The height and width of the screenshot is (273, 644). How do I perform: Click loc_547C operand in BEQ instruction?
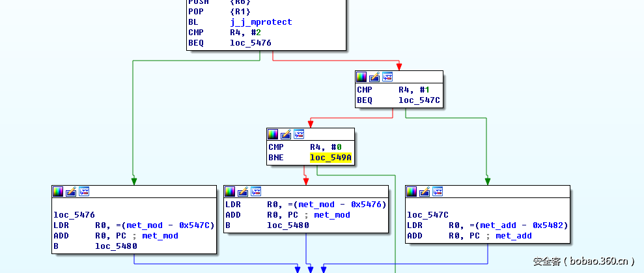click(x=419, y=100)
